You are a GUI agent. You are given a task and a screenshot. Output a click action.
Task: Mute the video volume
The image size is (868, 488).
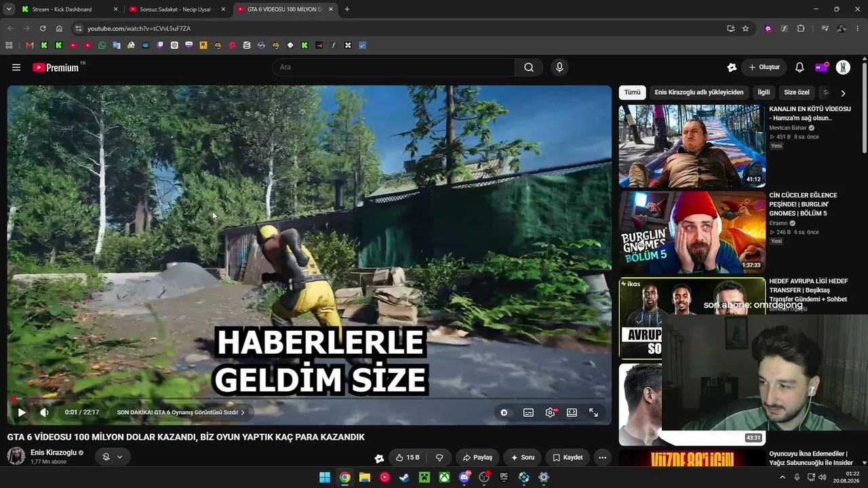44,412
